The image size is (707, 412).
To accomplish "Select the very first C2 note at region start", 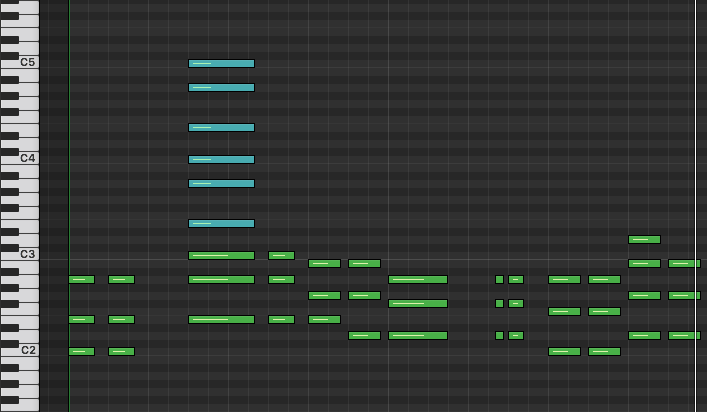I will [82, 352].
